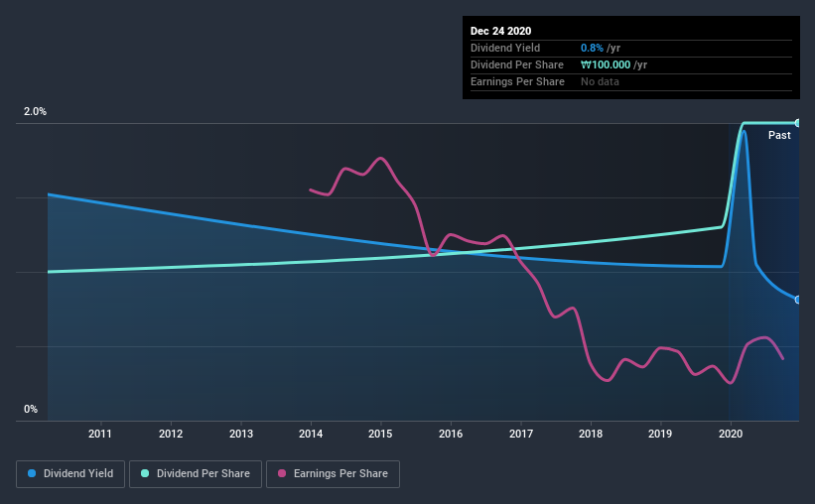Click the 2.0% y-axis label

tap(35, 111)
